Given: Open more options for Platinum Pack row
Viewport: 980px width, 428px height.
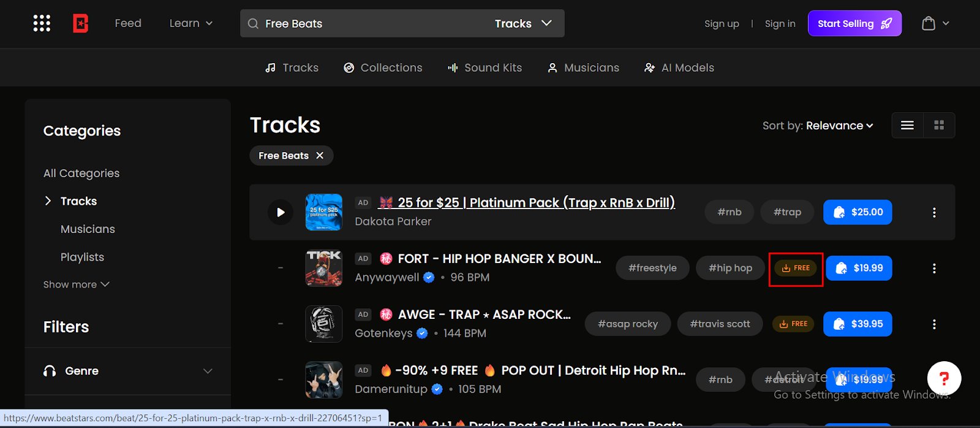Looking at the screenshot, I should pyautogui.click(x=934, y=212).
